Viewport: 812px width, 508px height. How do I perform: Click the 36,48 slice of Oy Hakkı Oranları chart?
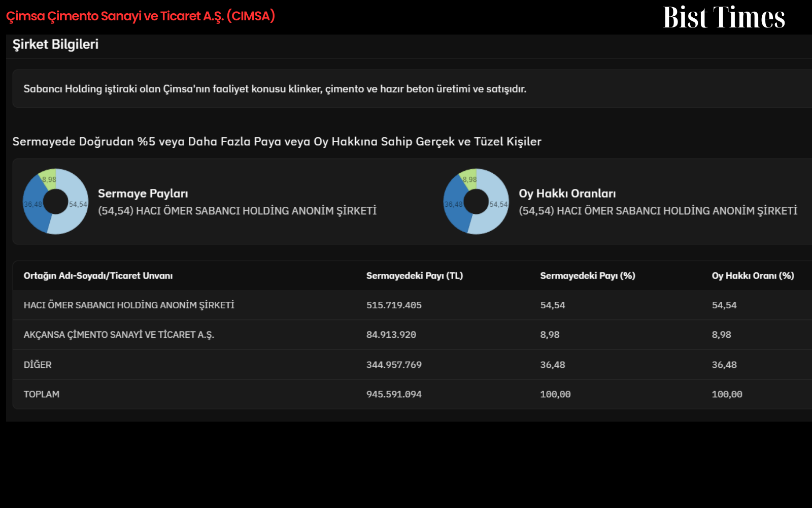(x=454, y=205)
